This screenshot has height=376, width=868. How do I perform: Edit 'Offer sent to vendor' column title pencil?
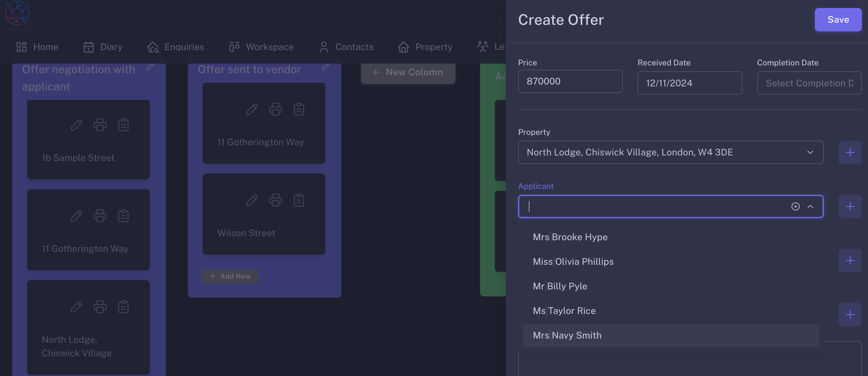pyautogui.click(x=325, y=66)
